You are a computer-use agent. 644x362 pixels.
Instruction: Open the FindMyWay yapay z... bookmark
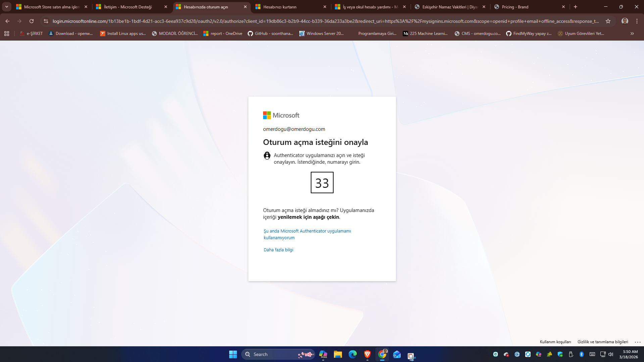coord(529,34)
